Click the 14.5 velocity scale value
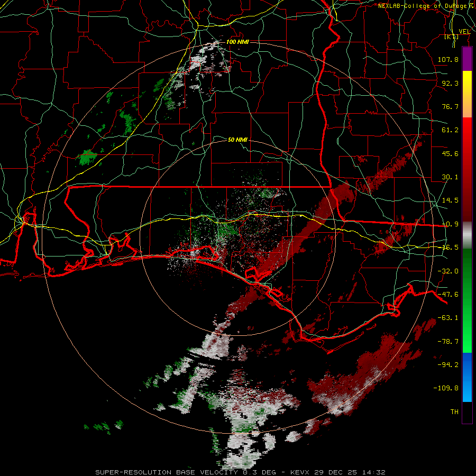Screen dimensions: 476x476 [x=450, y=200]
